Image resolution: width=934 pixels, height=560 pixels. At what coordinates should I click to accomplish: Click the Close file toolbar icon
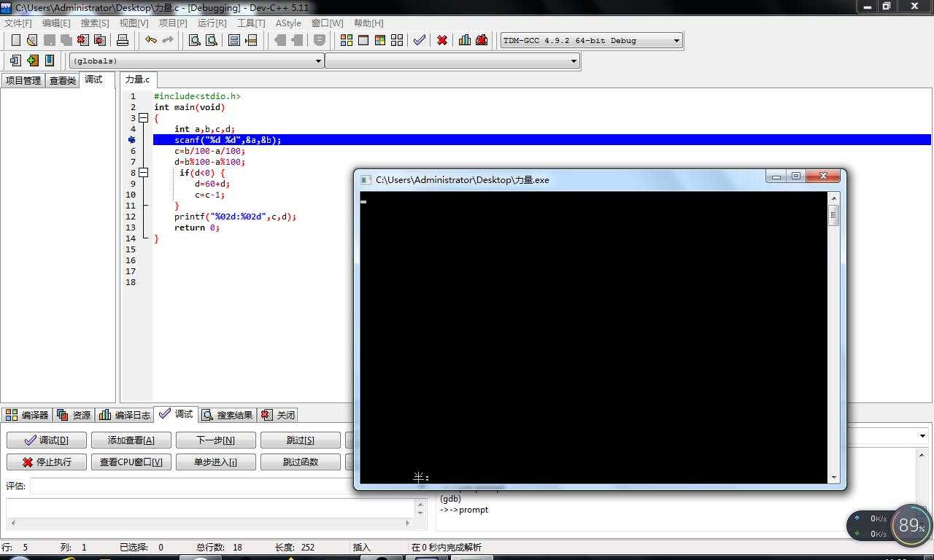tap(82, 40)
